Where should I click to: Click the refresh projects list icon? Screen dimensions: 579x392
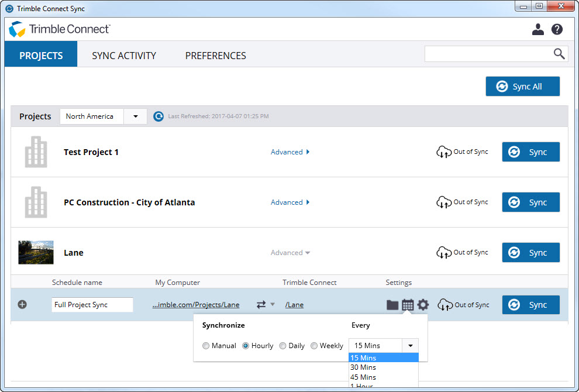tap(158, 116)
